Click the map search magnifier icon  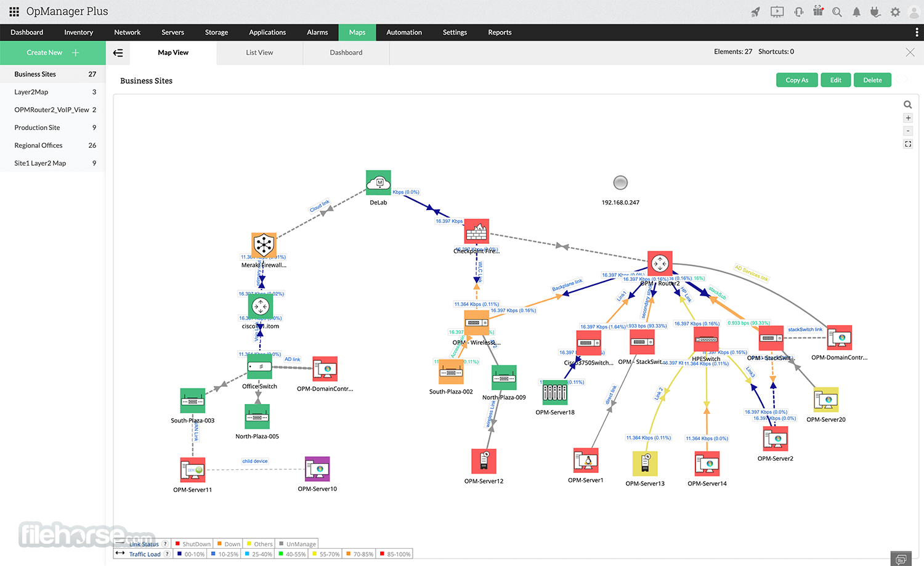[908, 105]
